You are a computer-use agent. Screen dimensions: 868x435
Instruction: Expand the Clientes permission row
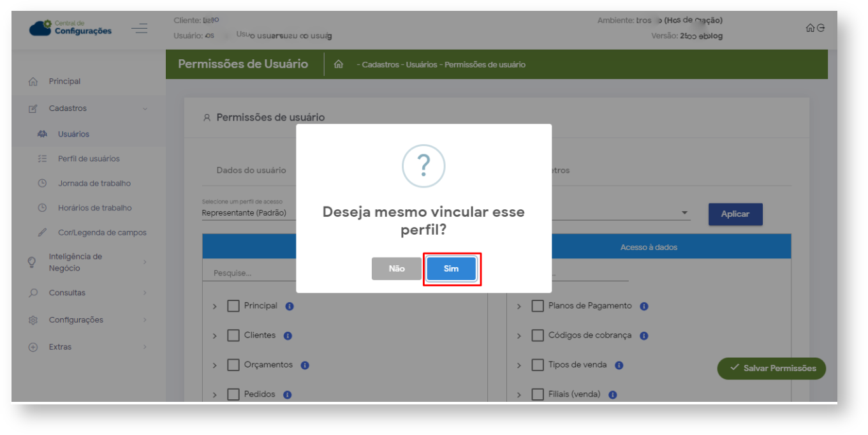coord(215,336)
